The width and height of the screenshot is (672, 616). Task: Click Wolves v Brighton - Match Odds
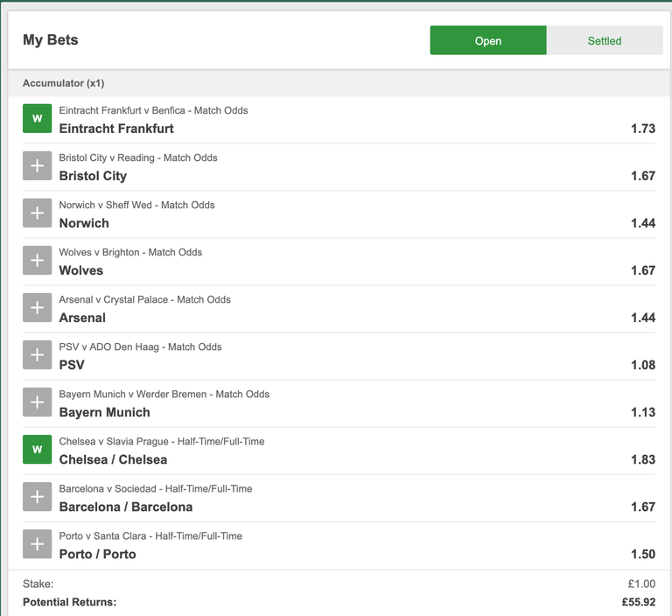[130, 252]
